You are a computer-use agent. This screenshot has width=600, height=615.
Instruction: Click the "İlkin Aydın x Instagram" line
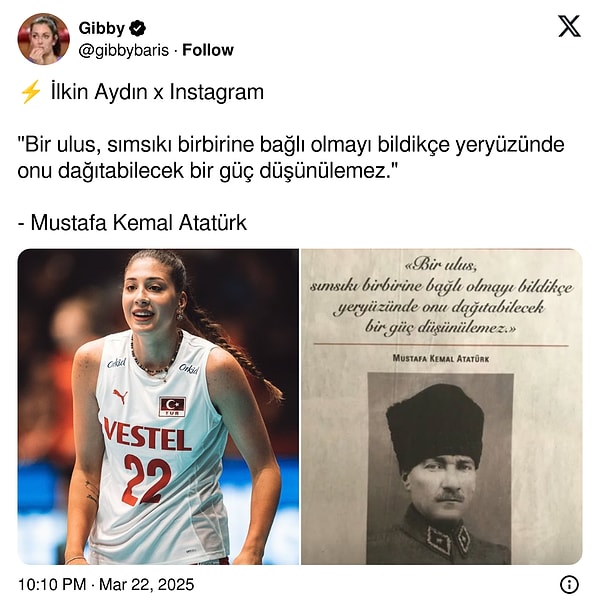157,92
